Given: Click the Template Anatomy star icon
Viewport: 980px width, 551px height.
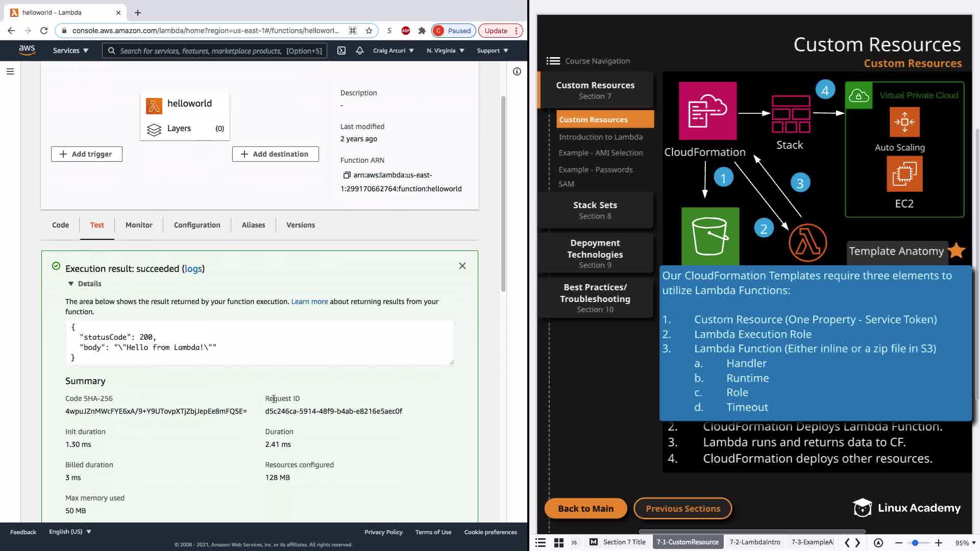Looking at the screenshot, I should click(956, 251).
